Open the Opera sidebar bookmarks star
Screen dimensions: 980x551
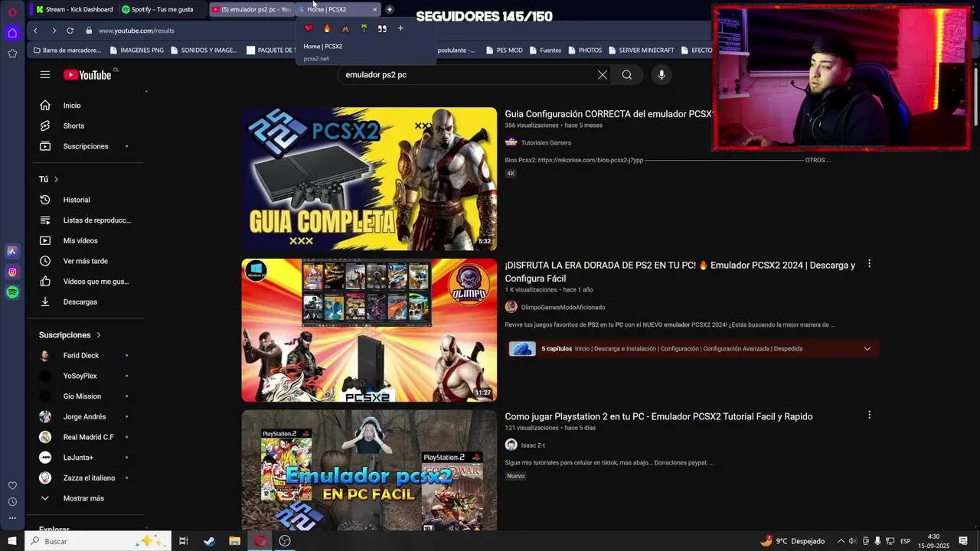click(x=12, y=54)
